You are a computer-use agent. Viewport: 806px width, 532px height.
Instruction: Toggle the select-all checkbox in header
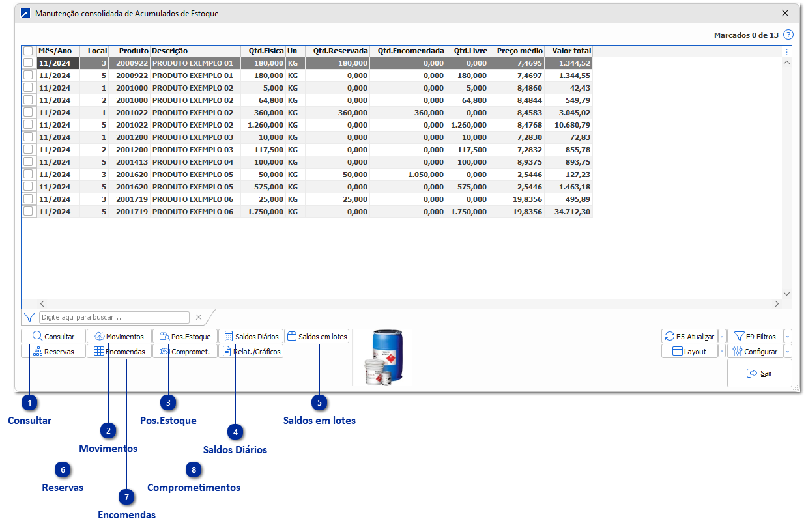point(28,51)
